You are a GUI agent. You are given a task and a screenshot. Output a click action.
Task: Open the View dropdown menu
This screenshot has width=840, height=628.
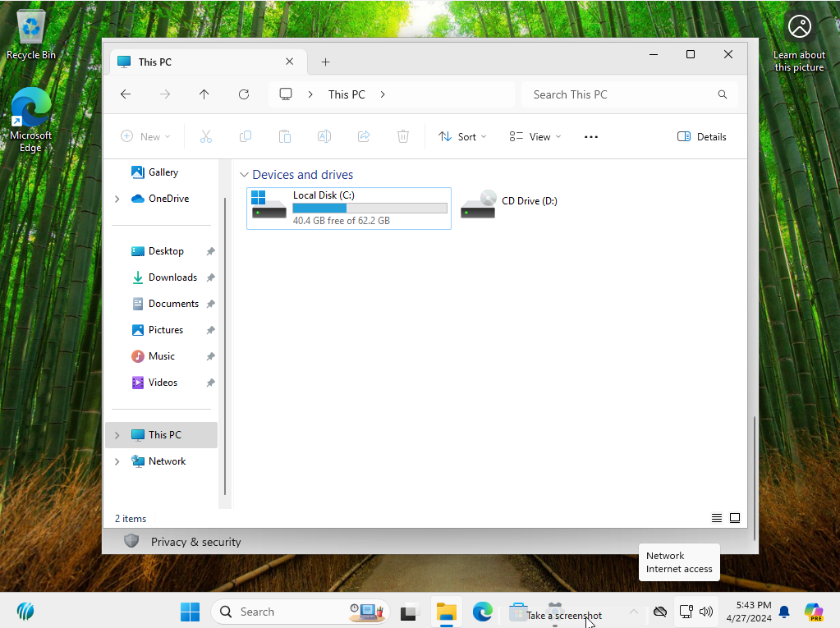click(535, 137)
